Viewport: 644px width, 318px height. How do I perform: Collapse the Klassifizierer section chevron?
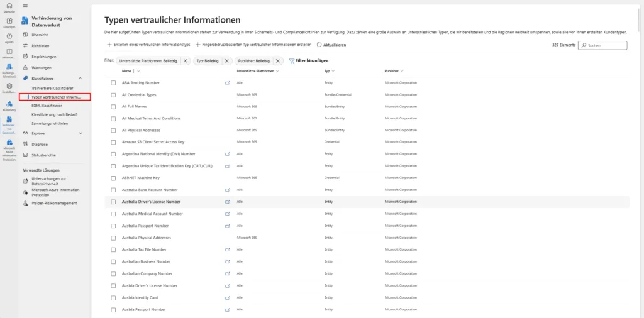(80, 79)
